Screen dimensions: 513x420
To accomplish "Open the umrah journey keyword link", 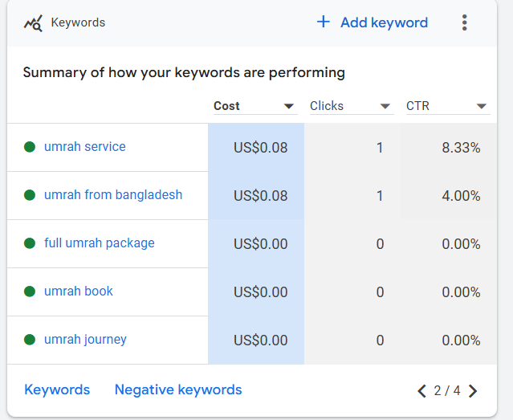I will pos(85,340).
